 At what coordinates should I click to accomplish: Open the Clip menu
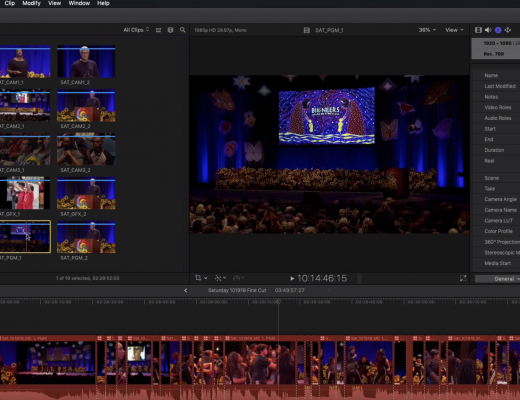10,3
